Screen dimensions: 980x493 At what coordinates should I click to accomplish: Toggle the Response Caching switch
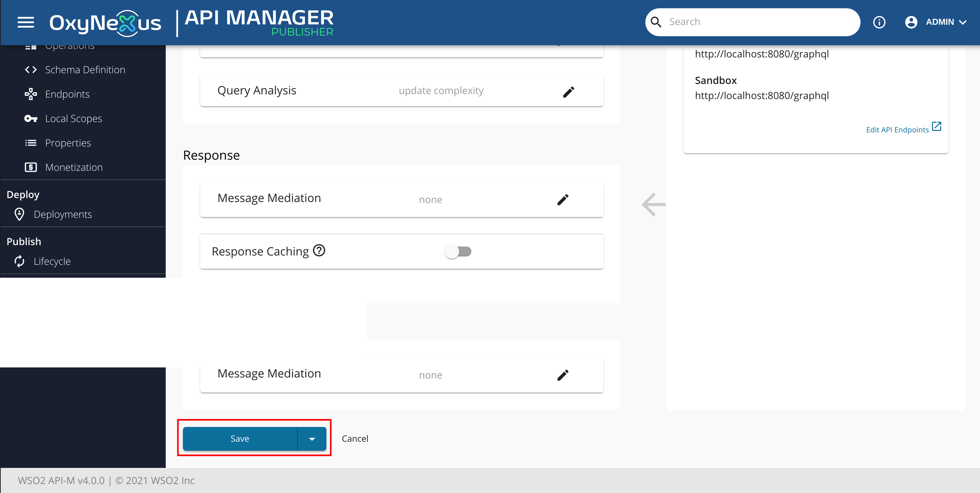click(x=458, y=252)
